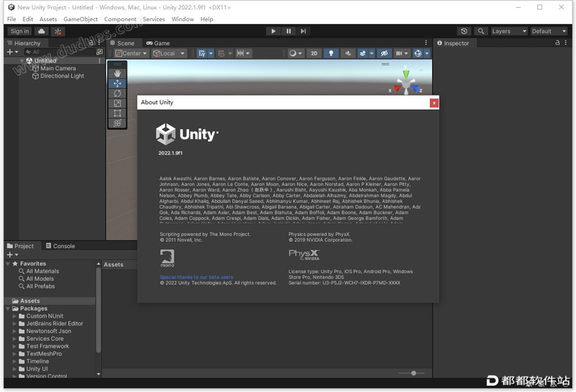Image resolution: width=576 pixels, height=392 pixels.
Task: Toggle 2D scene view mode
Action: 314,53
